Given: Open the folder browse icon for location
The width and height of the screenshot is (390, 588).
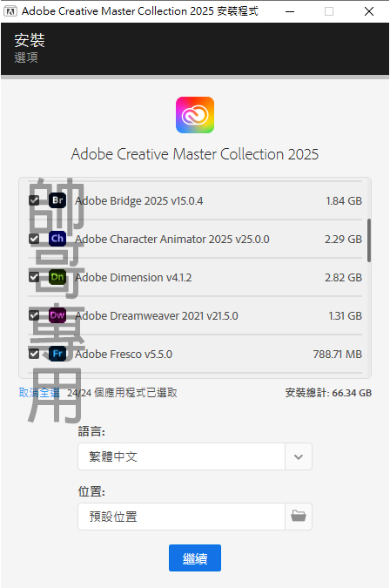Looking at the screenshot, I should [299, 517].
